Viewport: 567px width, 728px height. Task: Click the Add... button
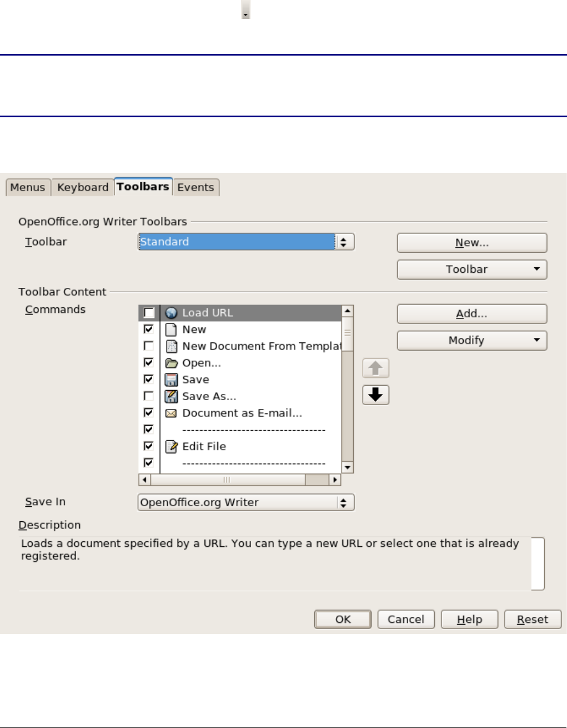click(472, 314)
